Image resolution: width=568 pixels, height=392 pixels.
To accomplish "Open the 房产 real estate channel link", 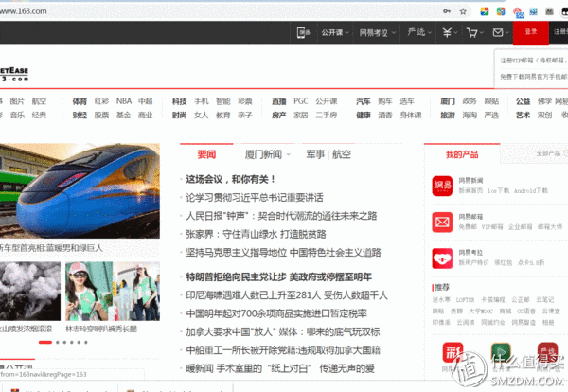I will [279, 116].
